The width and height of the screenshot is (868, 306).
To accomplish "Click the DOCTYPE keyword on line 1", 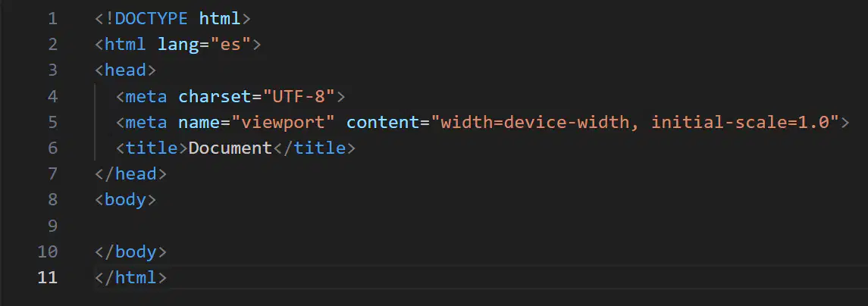I will point(151,19).
